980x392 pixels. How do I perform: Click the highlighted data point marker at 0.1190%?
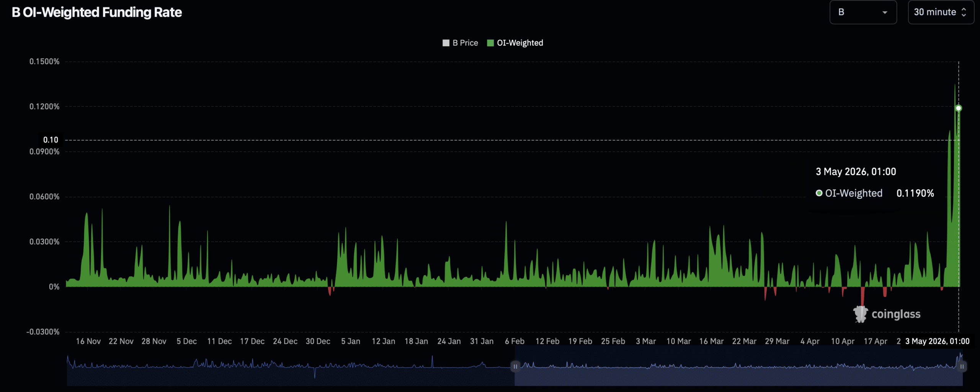(x=959, y=108)
